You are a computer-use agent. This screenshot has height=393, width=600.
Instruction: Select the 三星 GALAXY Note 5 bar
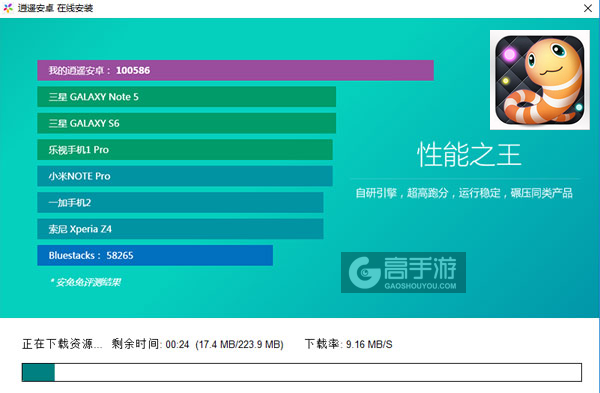186,97
